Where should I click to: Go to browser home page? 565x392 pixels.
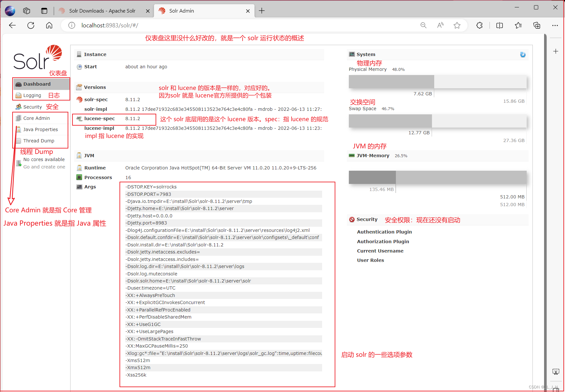(x=49, y=25)
